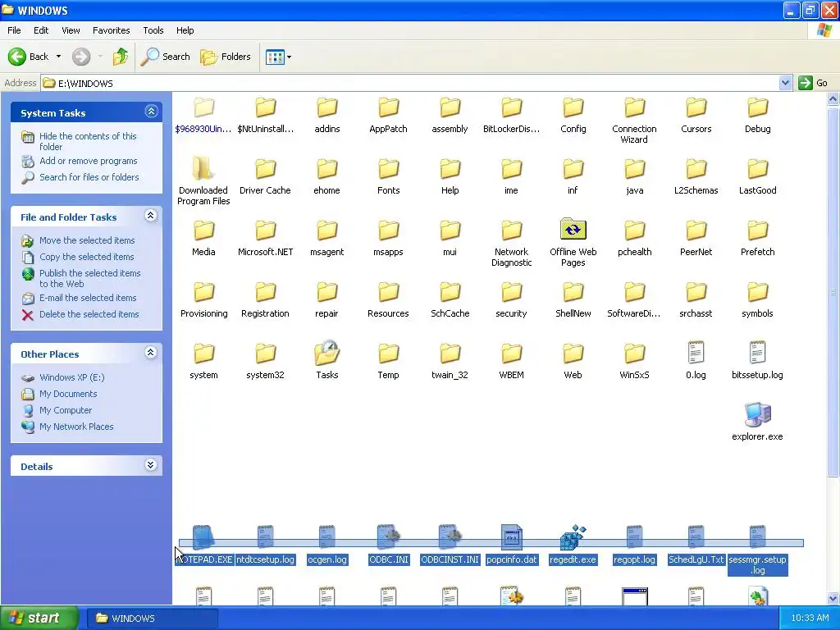Click the green Back arrow button

coord(17,57)
